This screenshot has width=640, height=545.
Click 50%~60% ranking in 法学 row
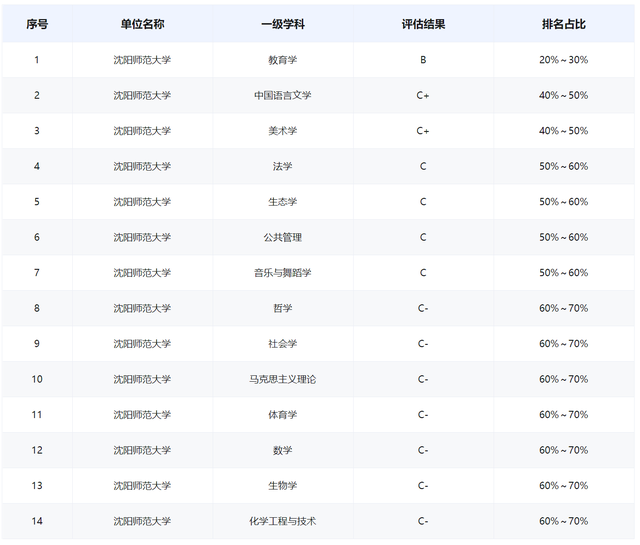click(x=564, y=167)
